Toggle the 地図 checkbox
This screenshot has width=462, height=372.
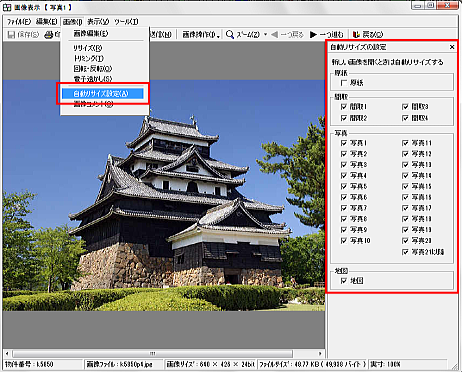344,281
